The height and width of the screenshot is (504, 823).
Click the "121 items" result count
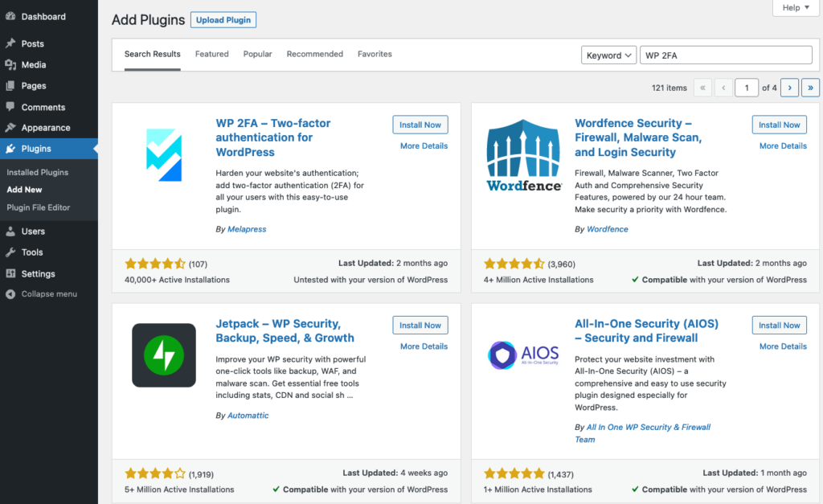669,88
